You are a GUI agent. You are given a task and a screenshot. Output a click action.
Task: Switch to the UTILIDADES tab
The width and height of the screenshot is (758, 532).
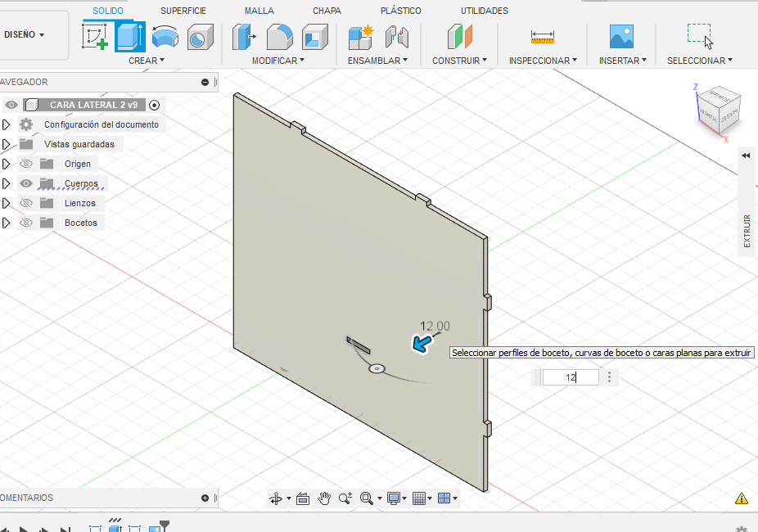[x=485, y=11]
